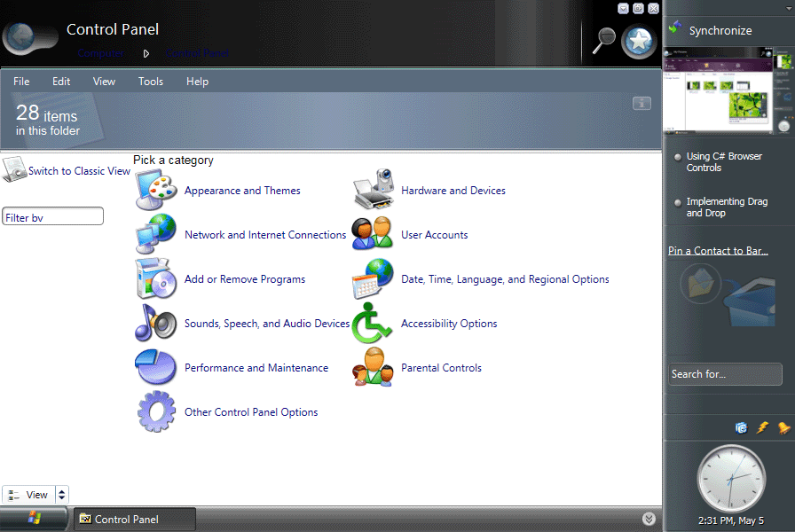Click the Other Control Panel Options gear icon
Viewport: 795px width, 532px height.
pyautogui.click(x=156, y=411)
